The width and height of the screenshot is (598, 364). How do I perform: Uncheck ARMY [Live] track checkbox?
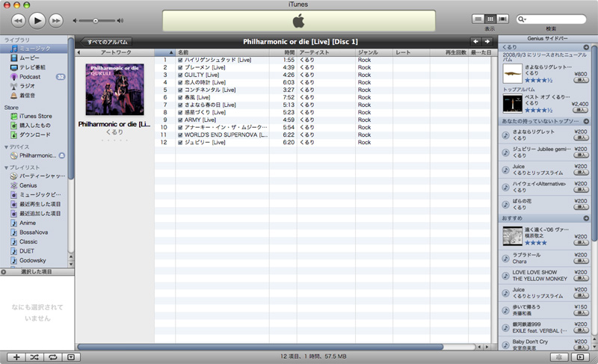pos(180,120)
